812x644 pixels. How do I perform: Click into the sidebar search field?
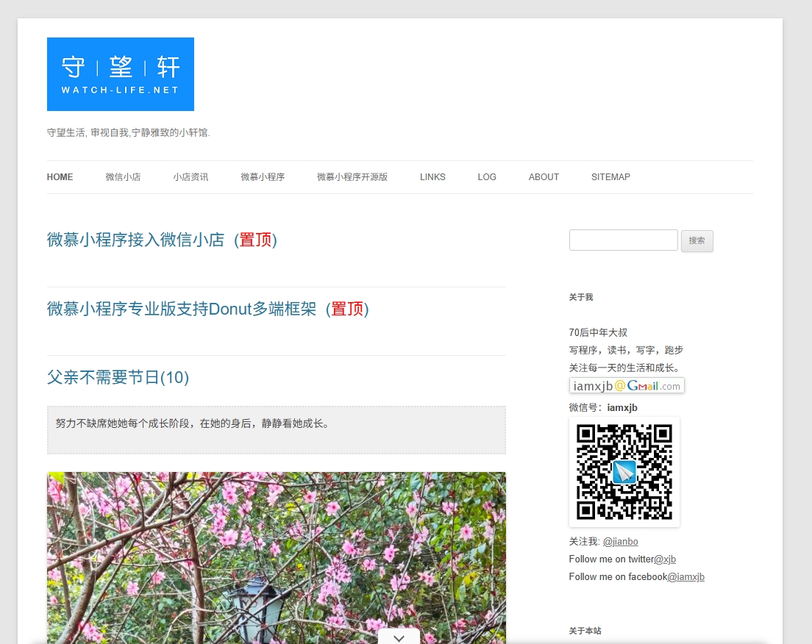point(623,240)
